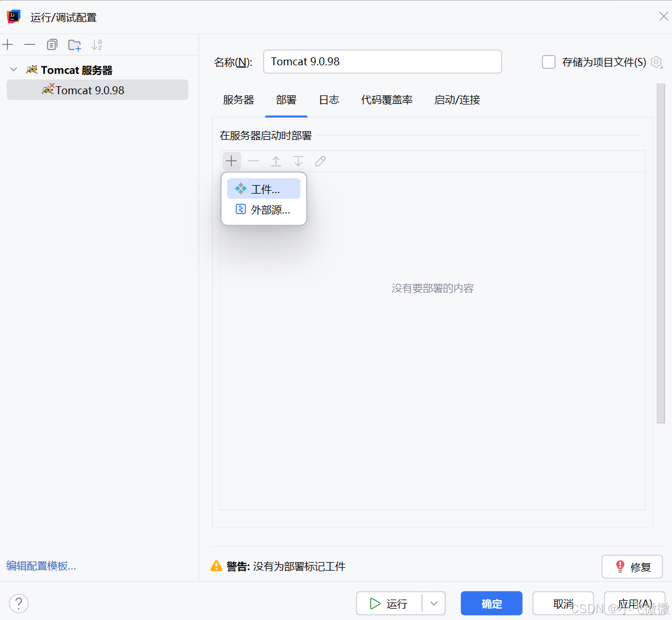Image resolution: width=672 pixels, height=620 pixels.
Task: Click the add deployment plus button
Action: pyautogui.click(x=231, y=161)
